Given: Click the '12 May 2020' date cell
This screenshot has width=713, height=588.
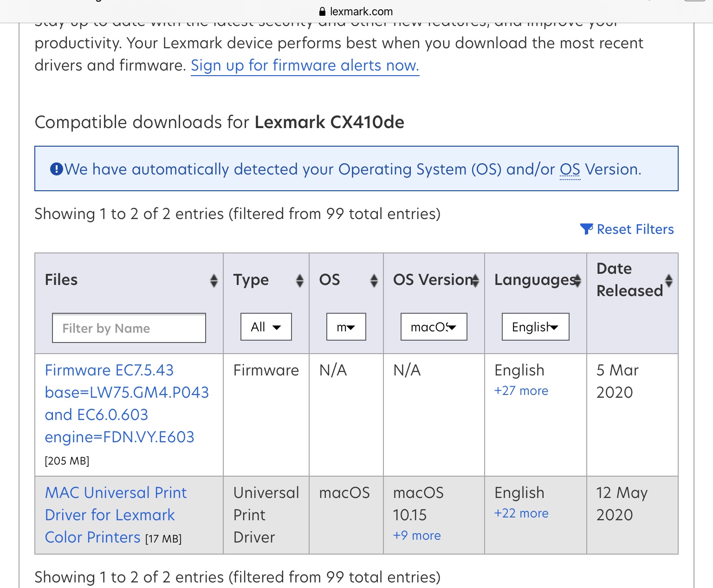Looking at the screenshot, I should point(622,504).
